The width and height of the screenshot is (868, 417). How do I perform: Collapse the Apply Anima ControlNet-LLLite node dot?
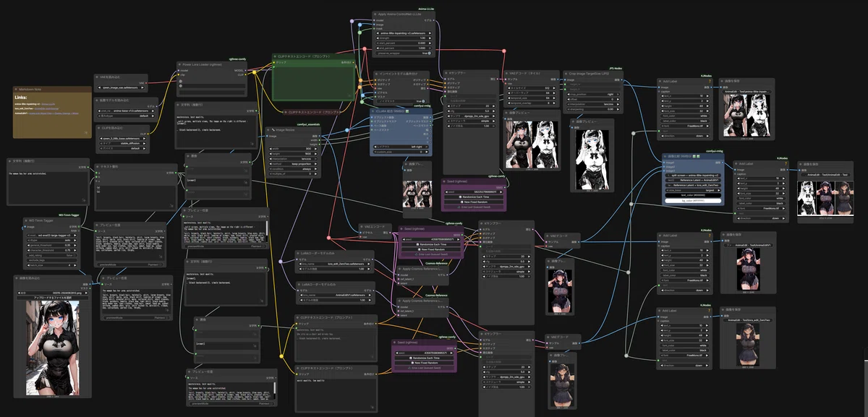pos(376,14)
